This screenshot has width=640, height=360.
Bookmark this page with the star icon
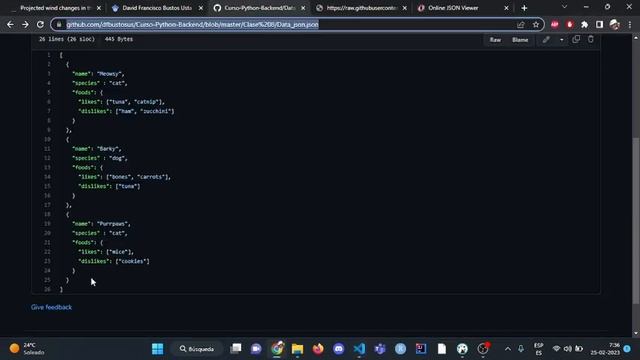(x=536, y=24)
